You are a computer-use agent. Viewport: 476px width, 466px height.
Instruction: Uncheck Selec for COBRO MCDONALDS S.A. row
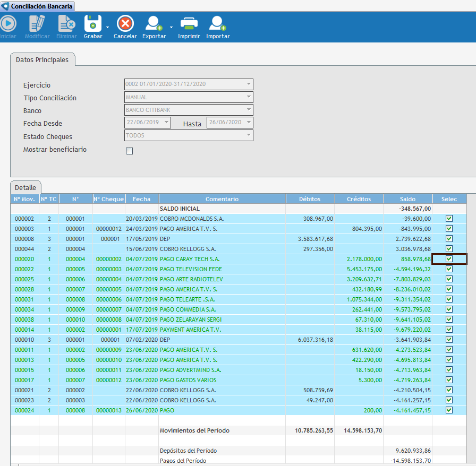coord(449,219)
